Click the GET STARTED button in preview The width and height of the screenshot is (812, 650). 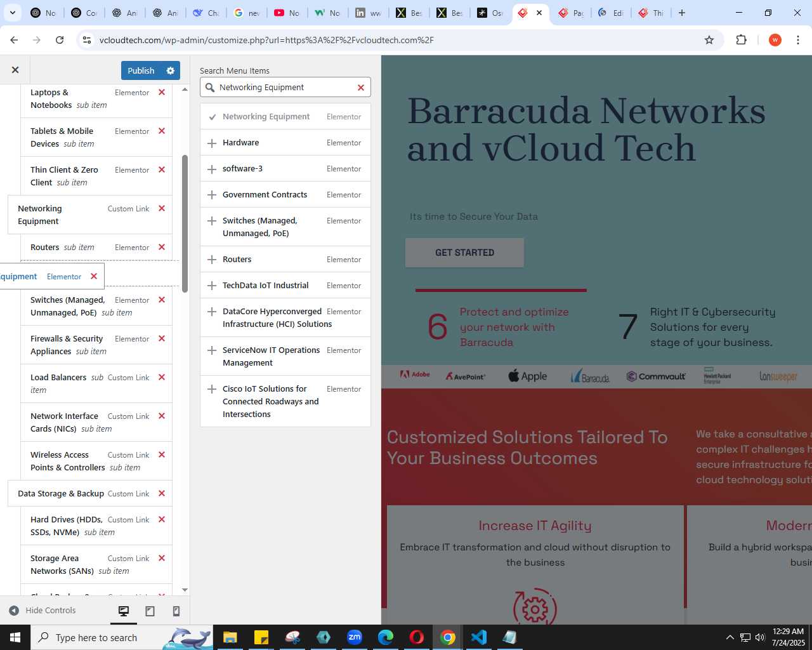point(464,253)
